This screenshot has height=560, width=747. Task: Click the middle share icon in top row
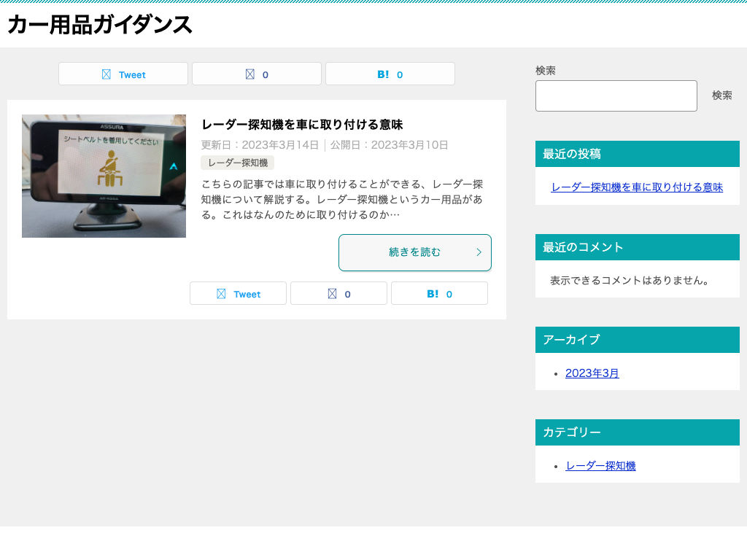tap(250, 74)
